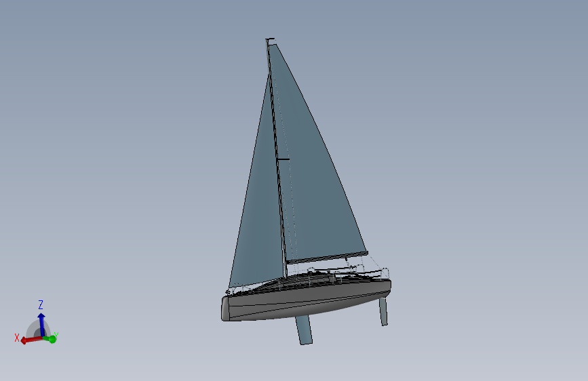This screenshot has height=381, width=588.
Task: Select the boom beneath the mainsail
Action: coord(327,257)
